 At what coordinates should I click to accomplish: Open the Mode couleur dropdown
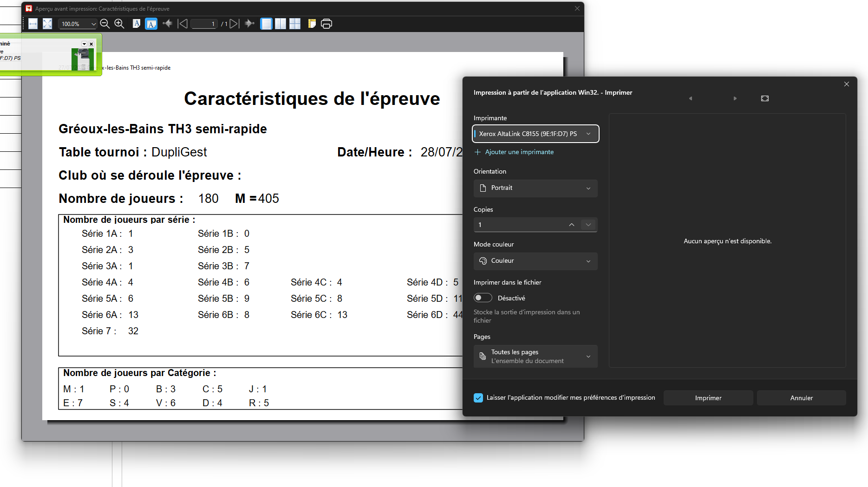click(x=535, y=261)
